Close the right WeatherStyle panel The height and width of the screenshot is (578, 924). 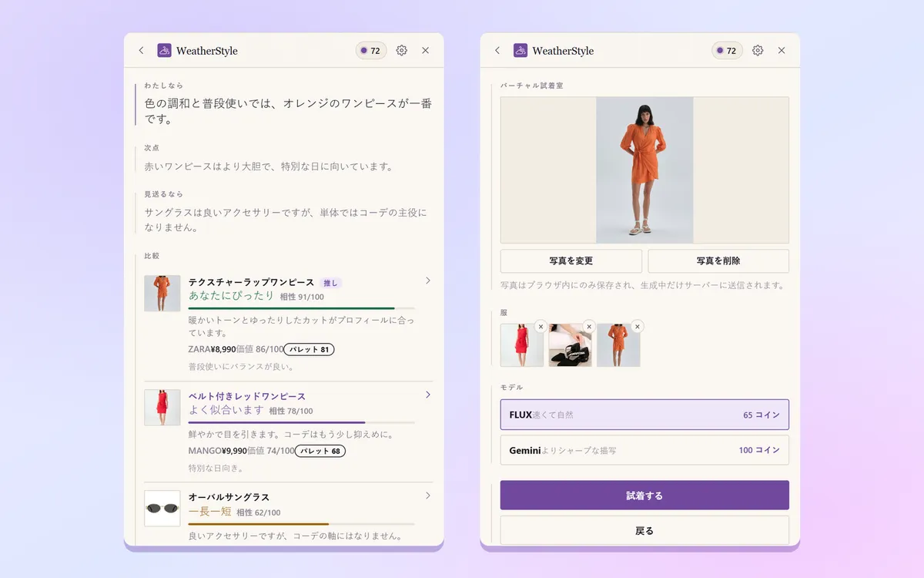pyautogui.click(x=782, y=50)
